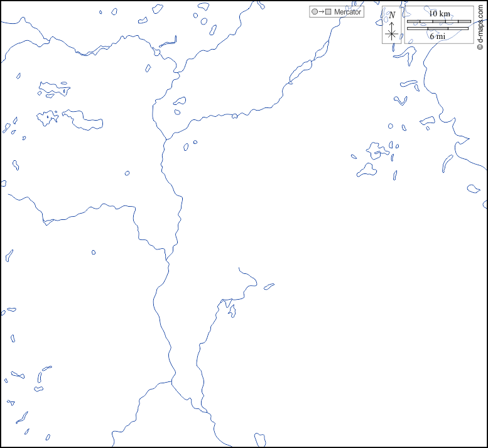Click the compass star below the N

pos(392,35)
